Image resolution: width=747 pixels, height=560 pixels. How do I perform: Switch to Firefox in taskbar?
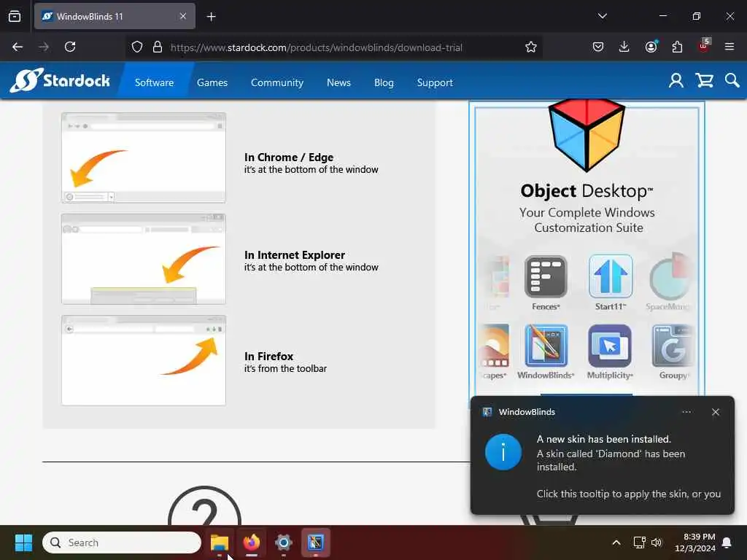click(x=252, y=542)
